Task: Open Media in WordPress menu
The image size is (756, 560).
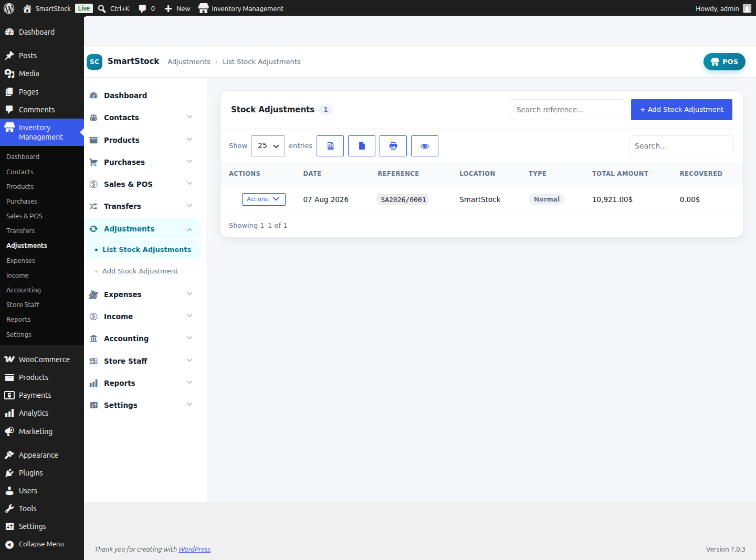Action: pyautogui.click(x=42, y=73)
